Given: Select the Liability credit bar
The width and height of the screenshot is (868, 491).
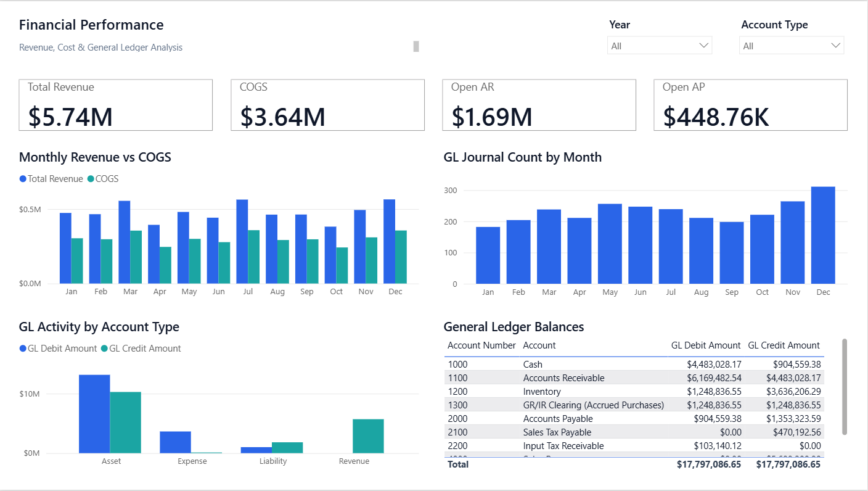Looking at the screenshot, I should [x=287, y=448].
